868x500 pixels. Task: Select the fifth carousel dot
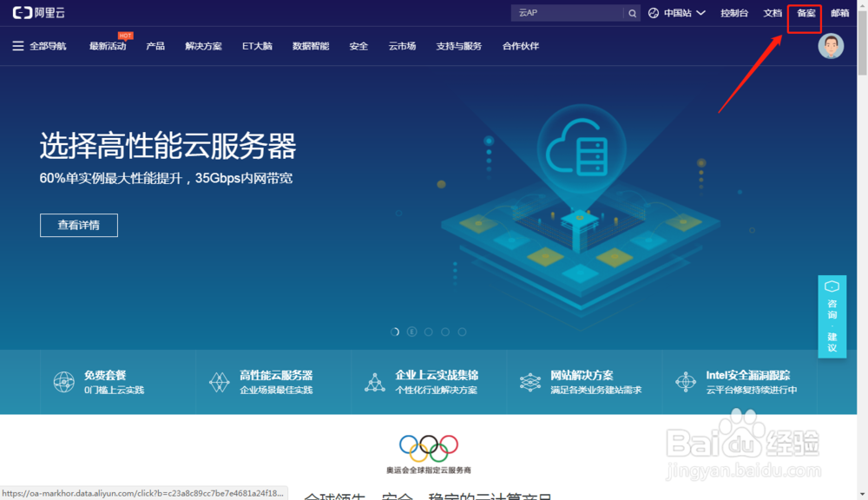click(463, 332)
